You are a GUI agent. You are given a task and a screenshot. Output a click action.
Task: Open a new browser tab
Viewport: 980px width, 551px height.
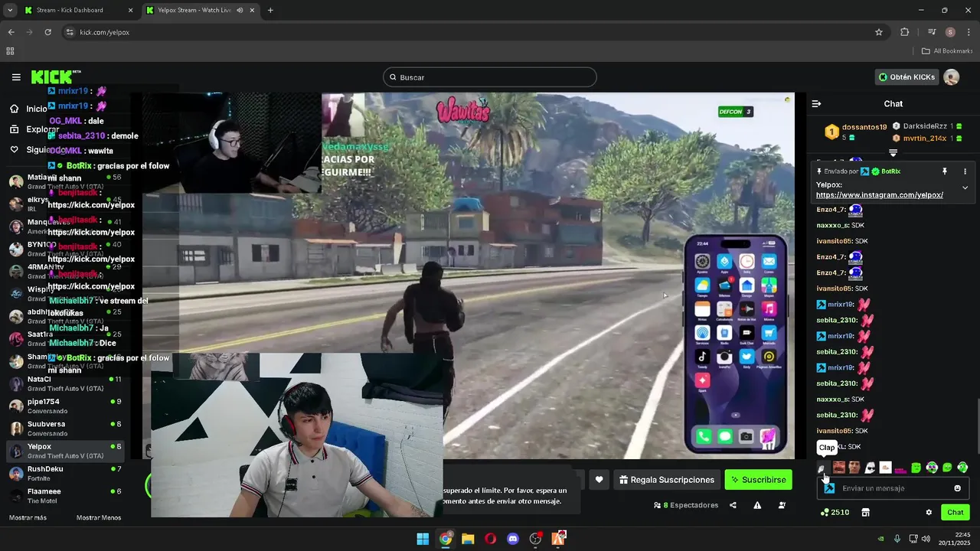point(270,10)
